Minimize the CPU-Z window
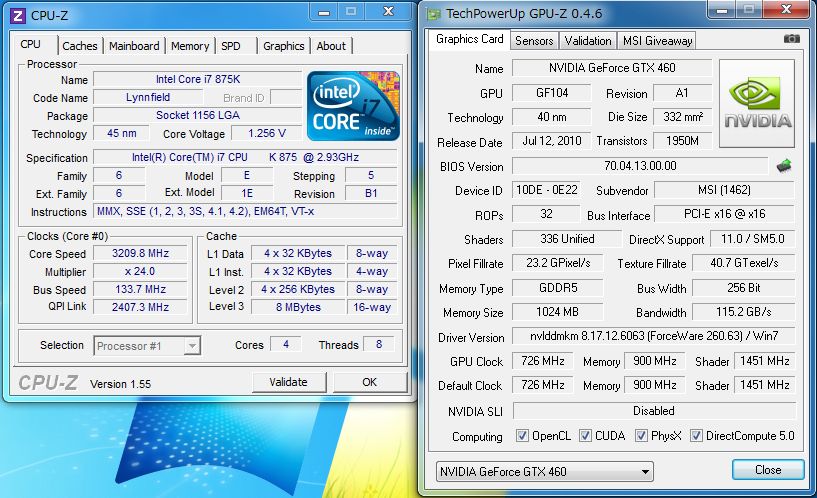This screenshot has width=817, height=498. tap(324, 11)
